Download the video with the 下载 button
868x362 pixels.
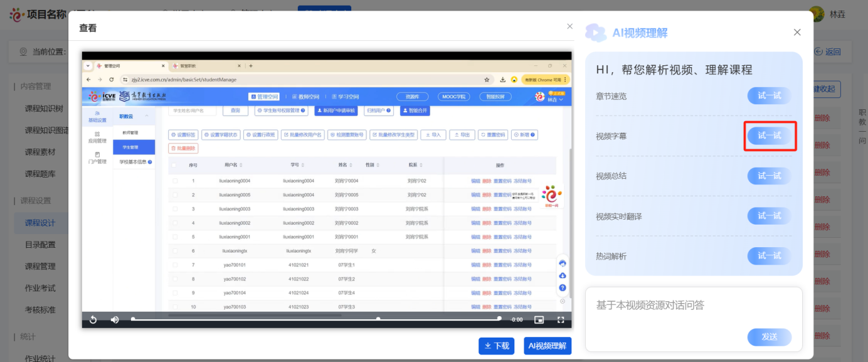click(496, 346)
